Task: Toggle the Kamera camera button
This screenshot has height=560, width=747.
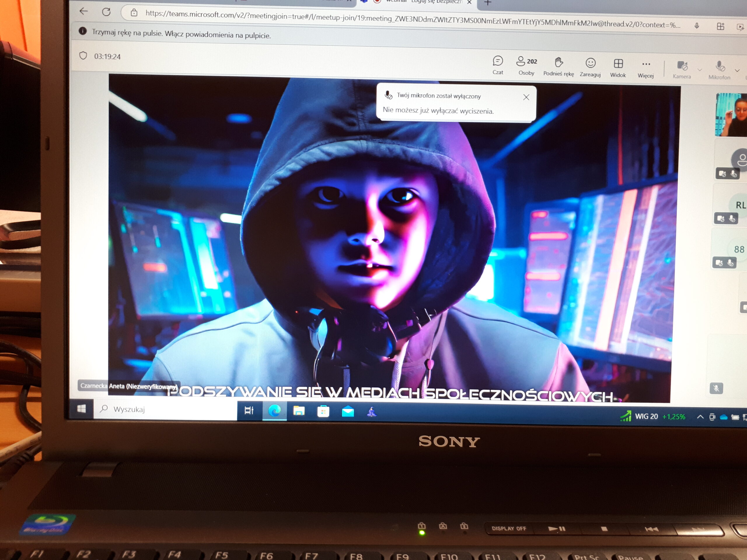Action: (x=682, y=66)
